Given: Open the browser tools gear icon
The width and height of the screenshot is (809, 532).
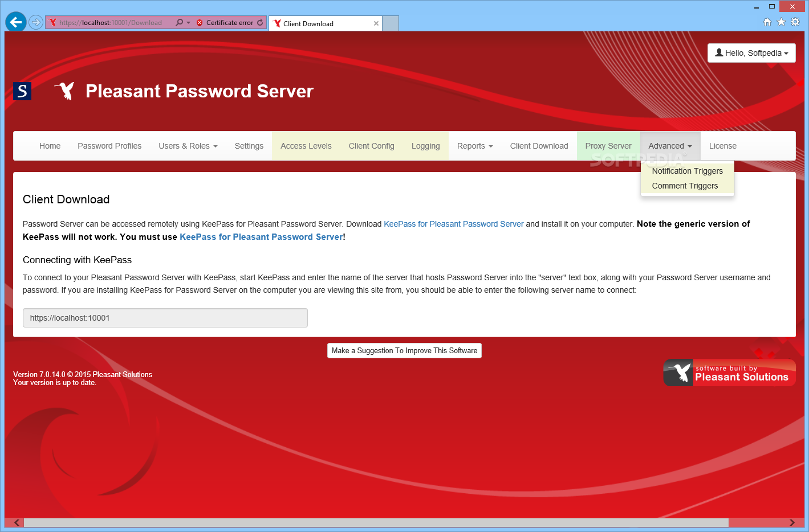Looking at the screenshot, I should tap(795, 22).
